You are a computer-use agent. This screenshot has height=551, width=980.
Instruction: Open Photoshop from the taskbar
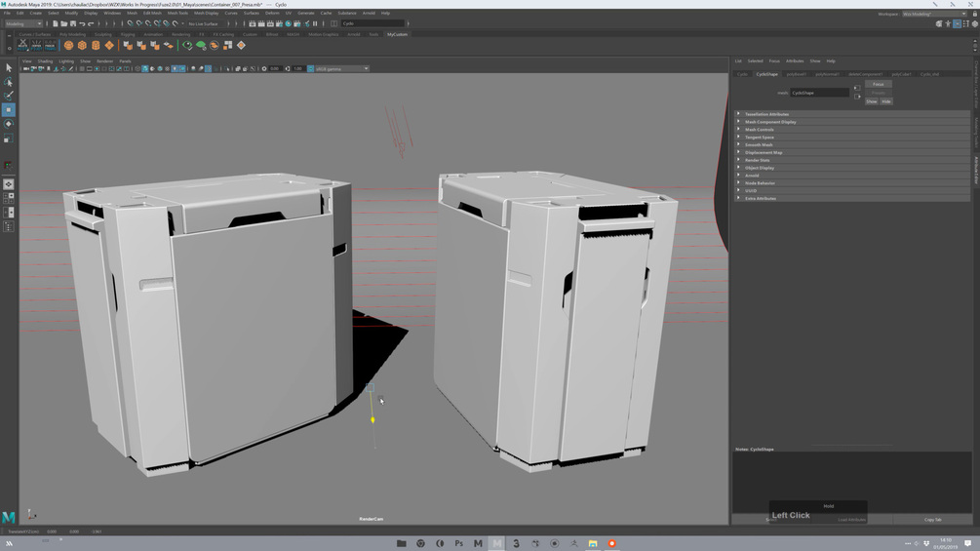pyautogui.click(x=458, y=543)
